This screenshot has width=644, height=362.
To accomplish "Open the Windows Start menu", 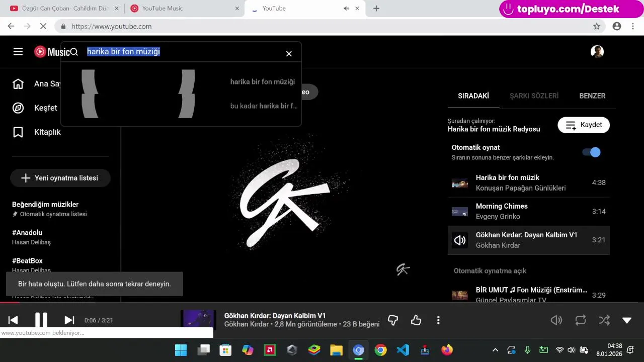I will click(x=181, y=350).
